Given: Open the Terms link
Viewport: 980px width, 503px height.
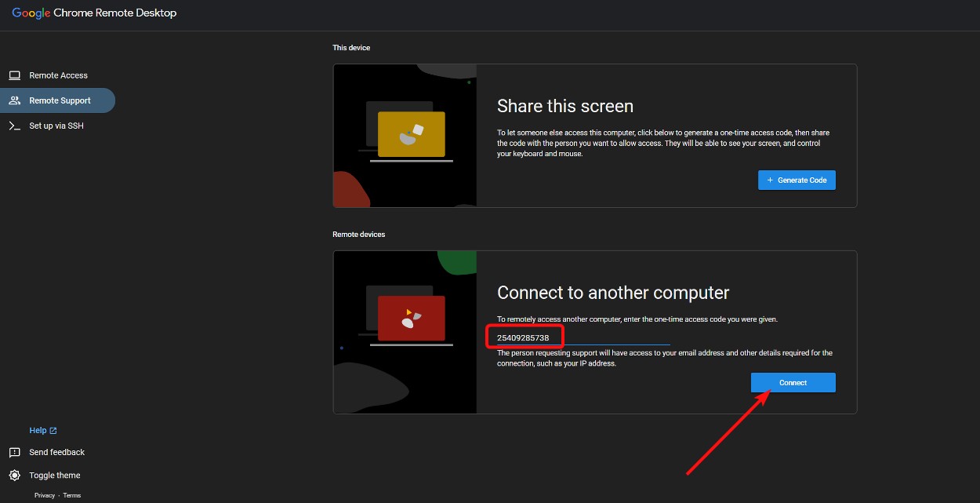Looking at the screenshot, I should click(x=71, y=495).
